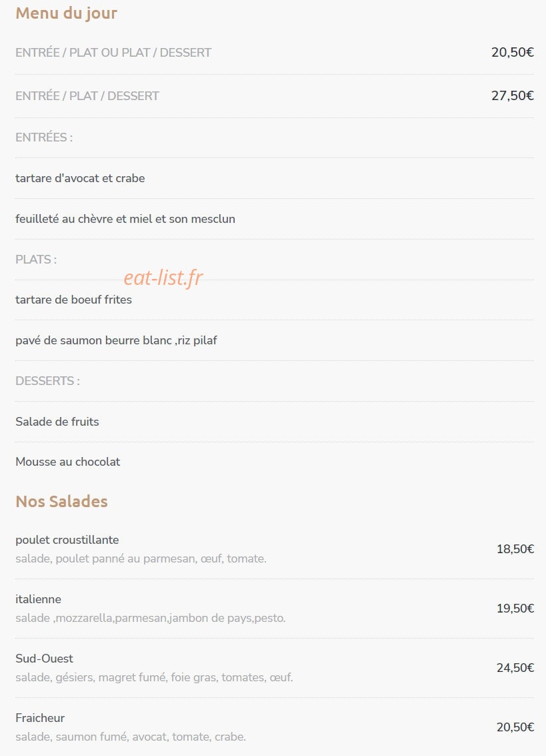Select pavé de saumon beurre blanc

click(116, 340)
